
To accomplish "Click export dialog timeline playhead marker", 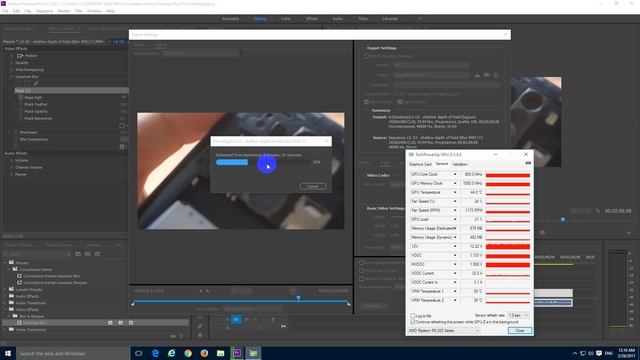I will pos(298,298).
